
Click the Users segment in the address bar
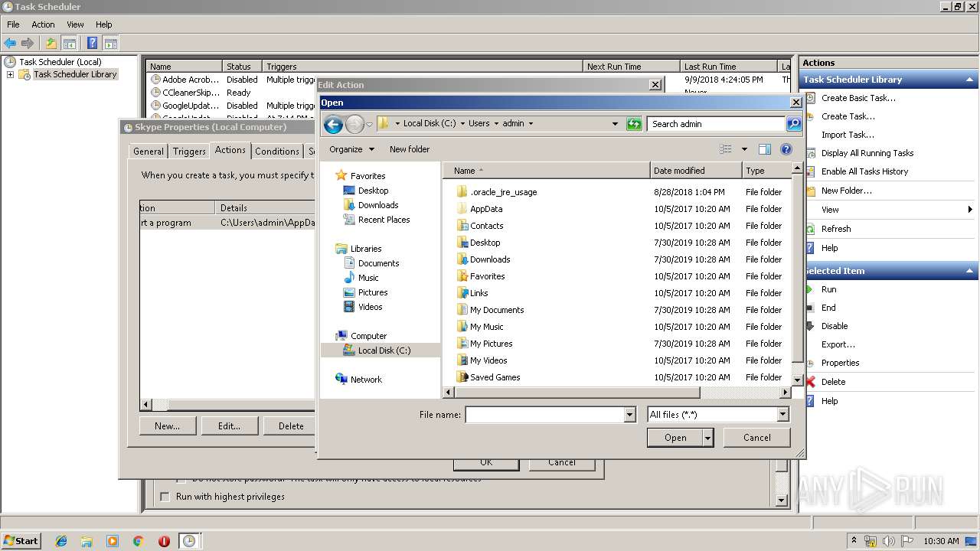[x=479, y=123]
